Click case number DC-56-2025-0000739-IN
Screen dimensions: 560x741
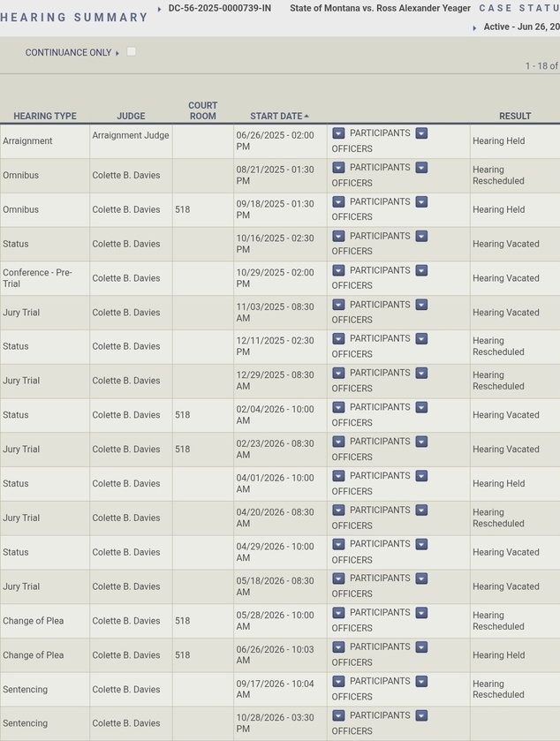coord(220,9)
